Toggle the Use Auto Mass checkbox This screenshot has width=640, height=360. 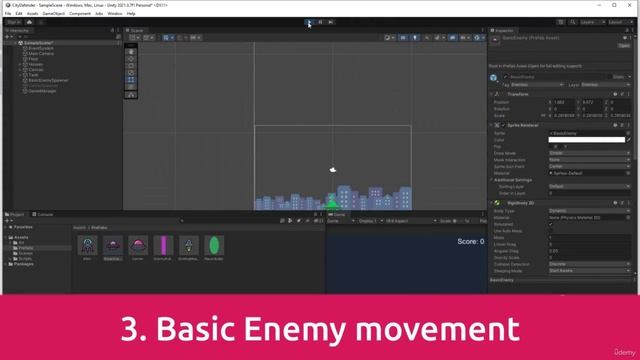point(551,231)
